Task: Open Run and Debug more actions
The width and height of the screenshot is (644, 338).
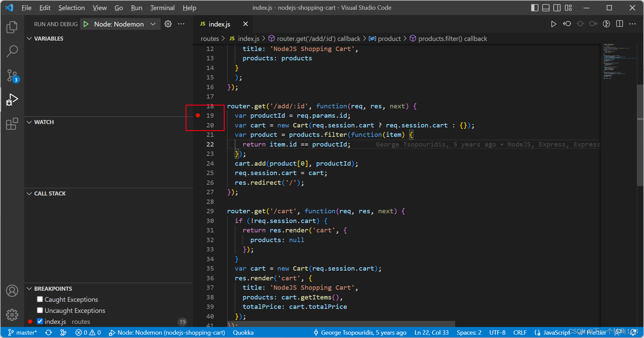Action: tap(181, 24)
